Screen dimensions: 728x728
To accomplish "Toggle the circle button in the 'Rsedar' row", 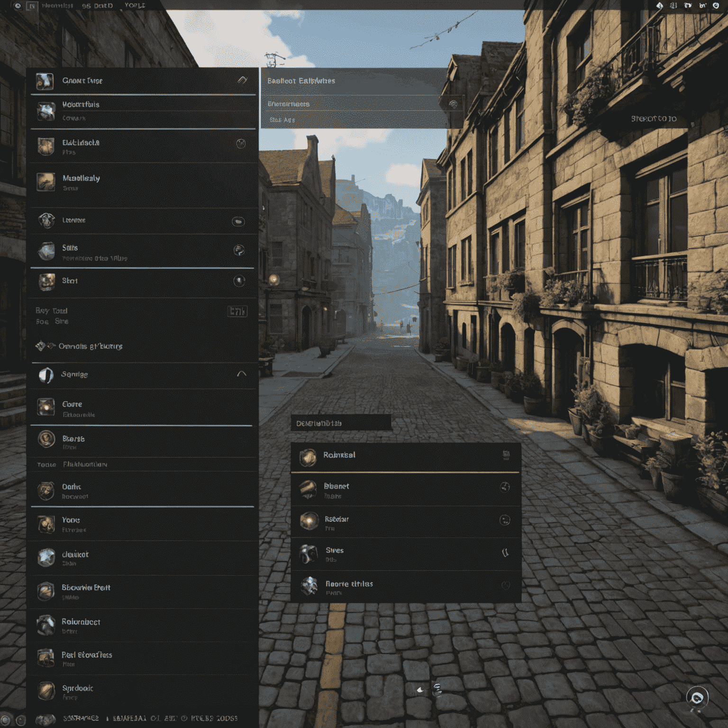I will click(505, 520).
